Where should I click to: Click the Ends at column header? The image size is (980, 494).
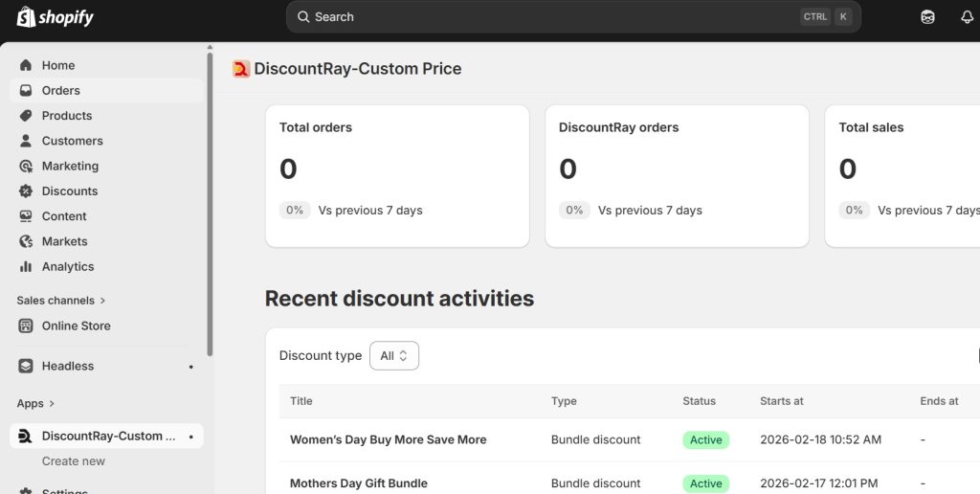(939, 401)
